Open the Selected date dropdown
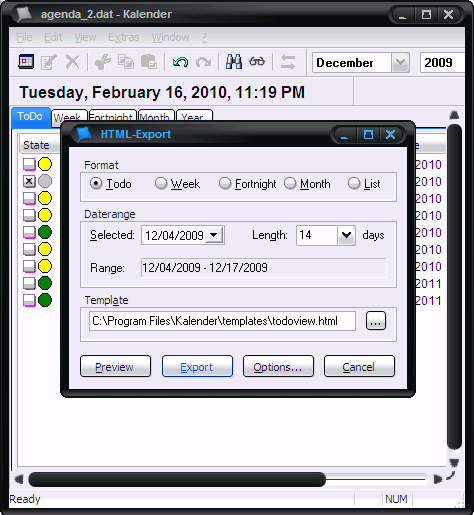 (x=214, y=235)
